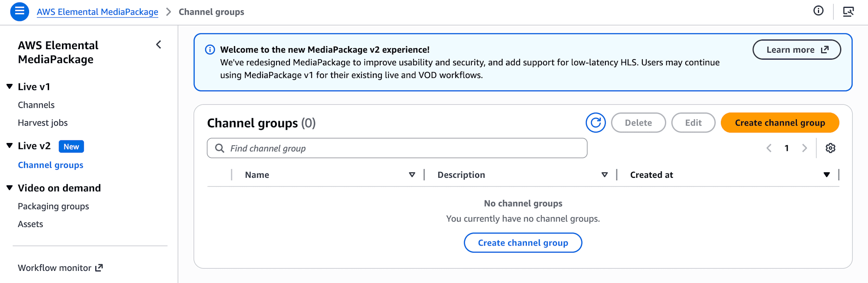Image resolution: width=868 pixels, height=283 pixels.
Task: Collapse the Live v1 section
Action: click(10, 87)
